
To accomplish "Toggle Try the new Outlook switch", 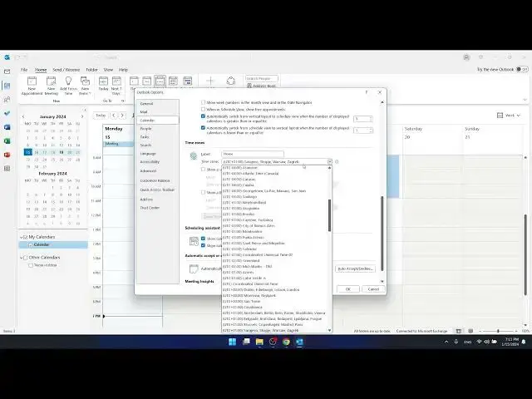I will coord(522,69).
